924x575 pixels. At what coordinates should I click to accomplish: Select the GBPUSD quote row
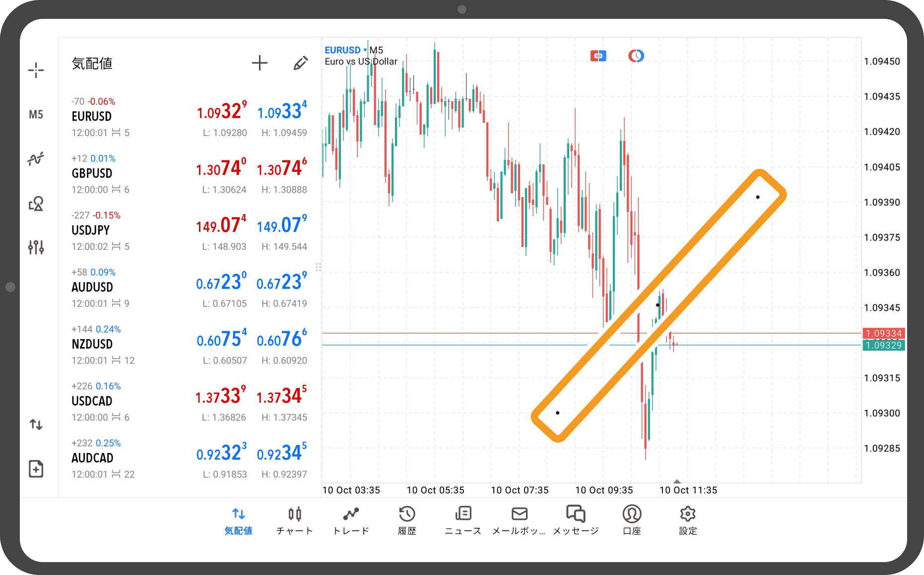[189, 174]
